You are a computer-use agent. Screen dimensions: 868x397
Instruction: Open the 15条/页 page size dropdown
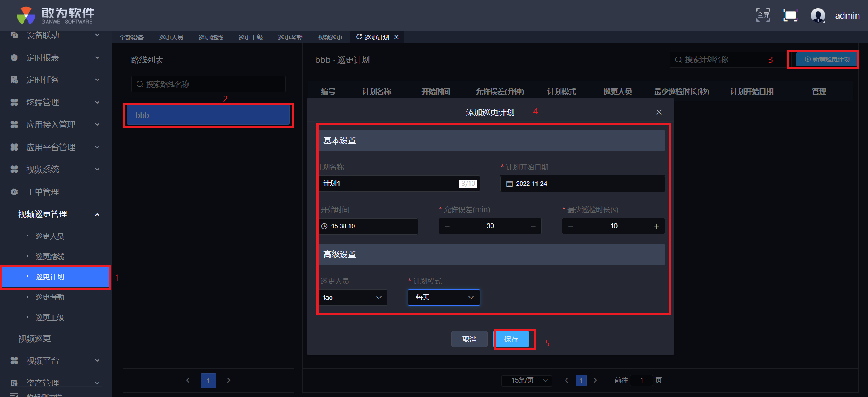[527, 380]
